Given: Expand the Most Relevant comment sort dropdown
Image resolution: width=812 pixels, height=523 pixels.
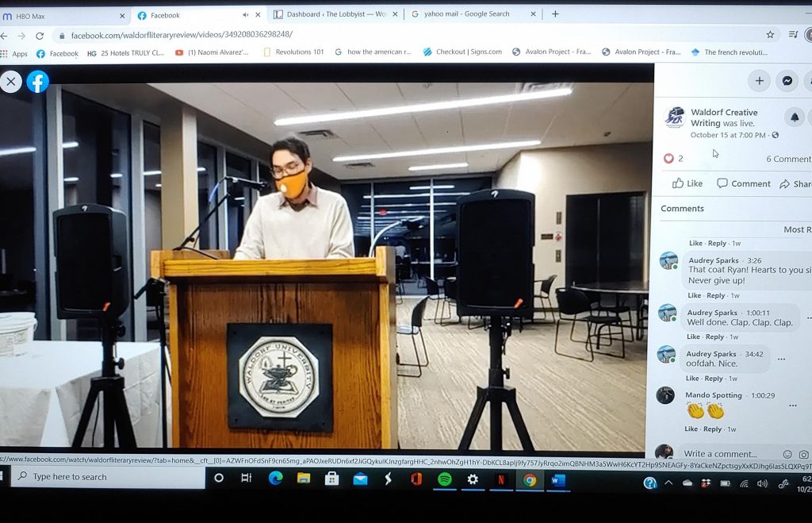Looking at the screenshot, I should tap(795, 229).
